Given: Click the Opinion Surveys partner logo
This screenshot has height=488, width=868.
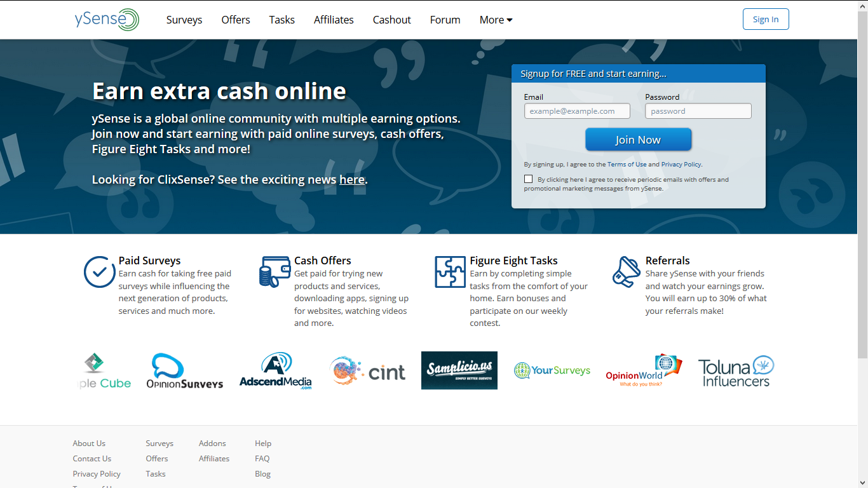Looking at the screenshot, I should [x=185, y=370].
